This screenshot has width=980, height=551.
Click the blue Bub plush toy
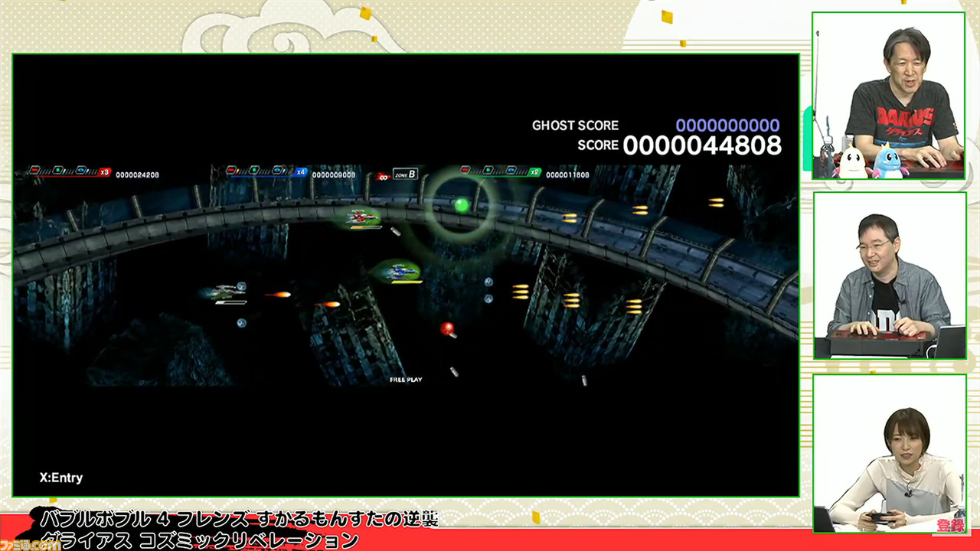point(891,161)
